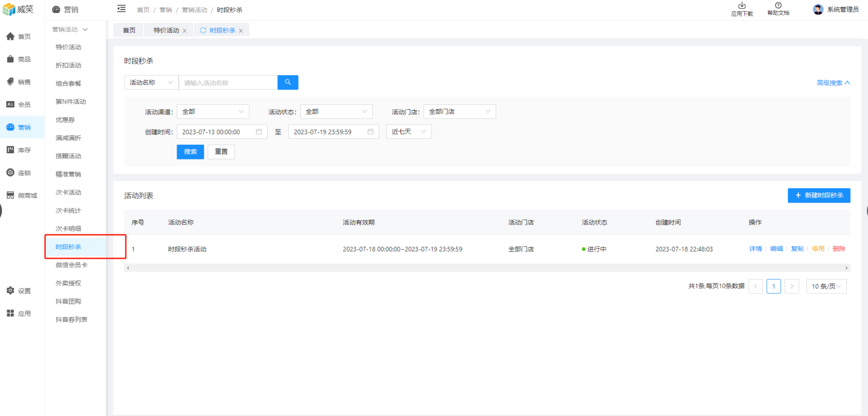Collapse the sidebar with the menu fold icon
Screen dimensions: 868x416
point(121,9)
